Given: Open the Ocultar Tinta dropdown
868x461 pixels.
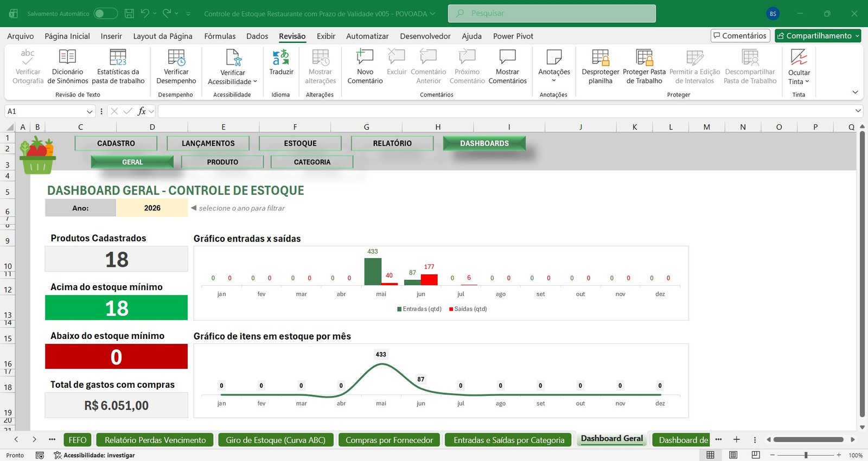Looking at the screenshot, I should (x=807, y=81).
